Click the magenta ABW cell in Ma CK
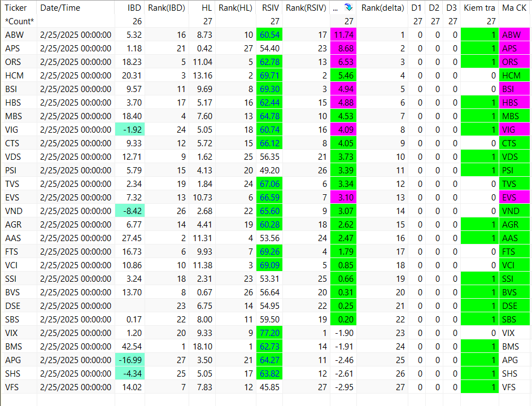Screen dimensions: 532x406 coord(514,35)
